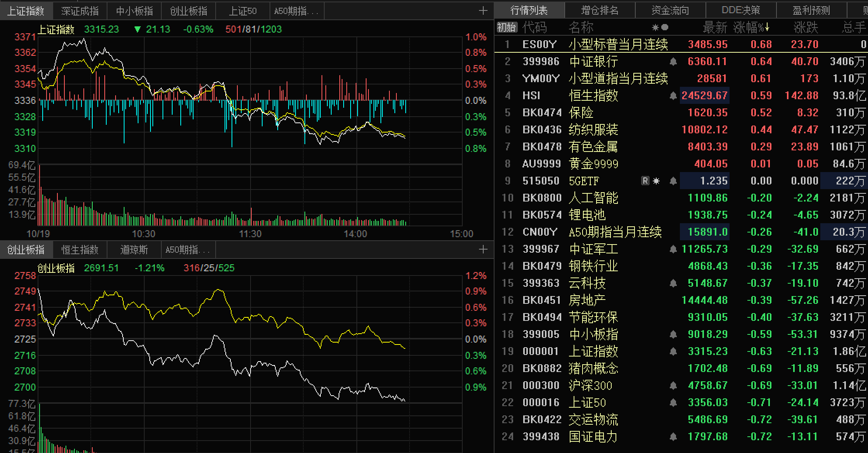Sort the list by the 涨跌 column header
Viewport: 868px width, 453px height.
pos(806,28)
